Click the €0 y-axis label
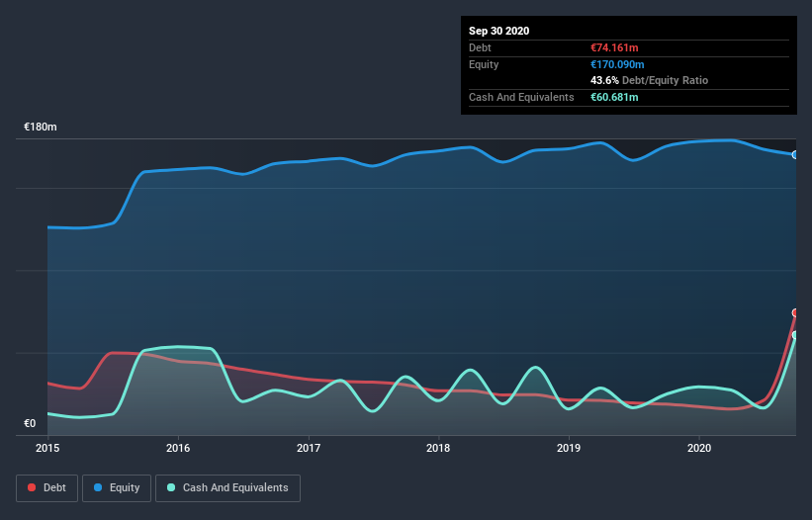 click(x=30, y=424)
